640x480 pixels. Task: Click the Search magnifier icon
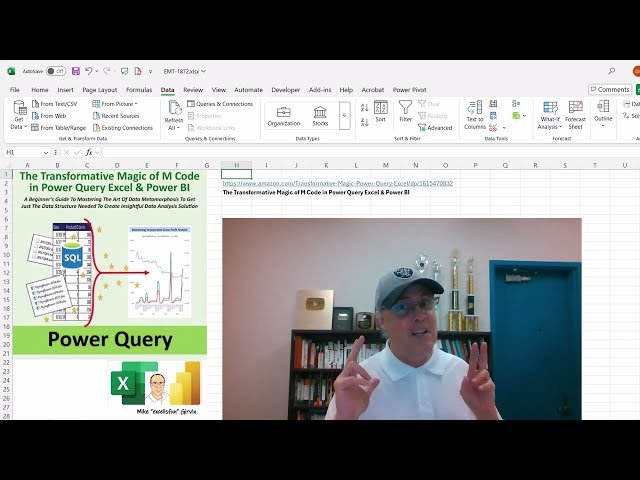tap(611, 71)
